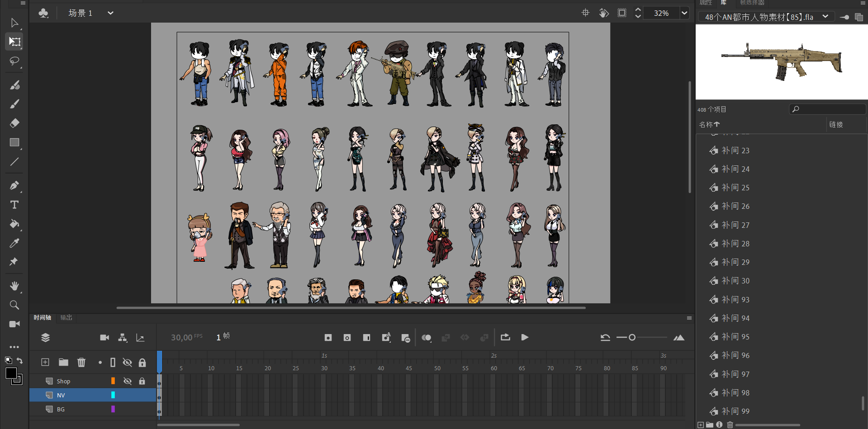Screen dimensions: 868x429
Task: Choose the Text tool
Action: [x=14, y=205]
